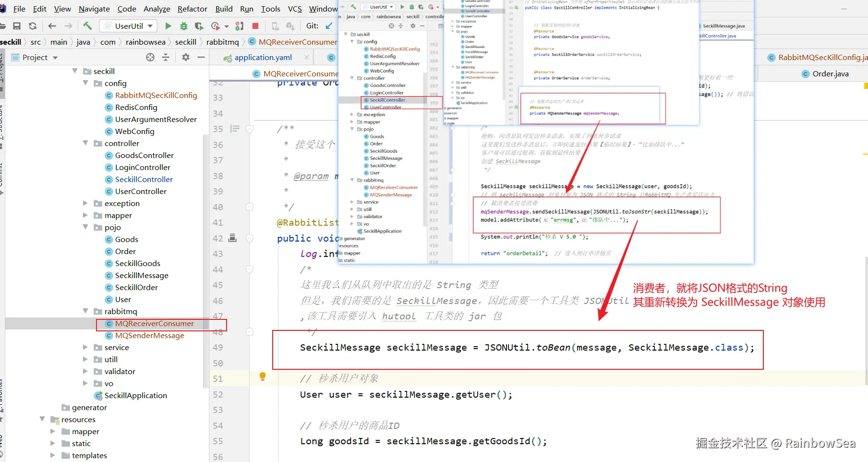
Task: Open Project panel gear settings
Action: coord(186,57)
